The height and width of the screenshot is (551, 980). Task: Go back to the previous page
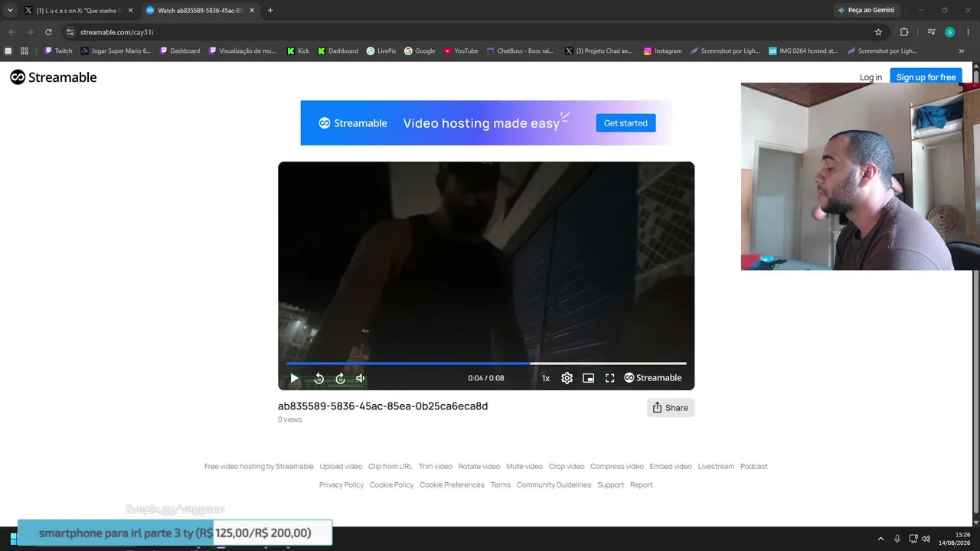point(11,32)
